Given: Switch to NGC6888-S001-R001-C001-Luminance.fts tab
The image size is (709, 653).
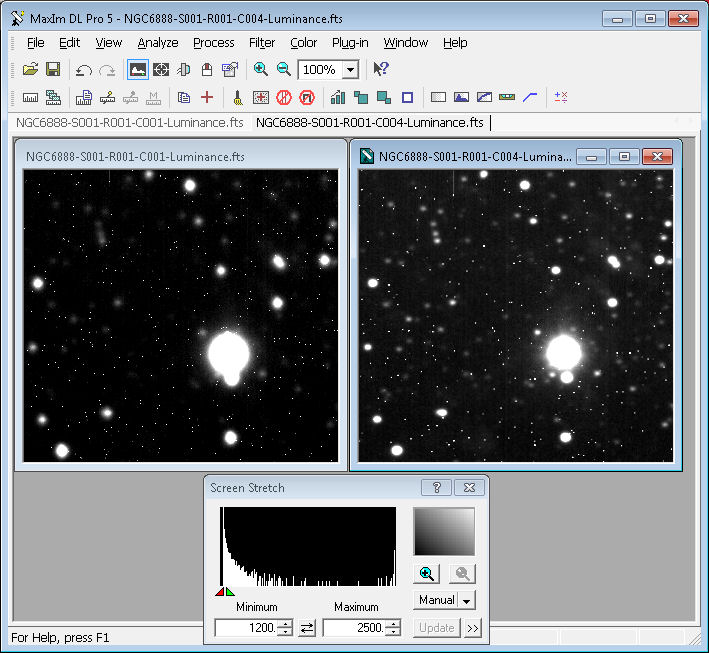Looking at the screenshot, I should click(x=130, y=123).
